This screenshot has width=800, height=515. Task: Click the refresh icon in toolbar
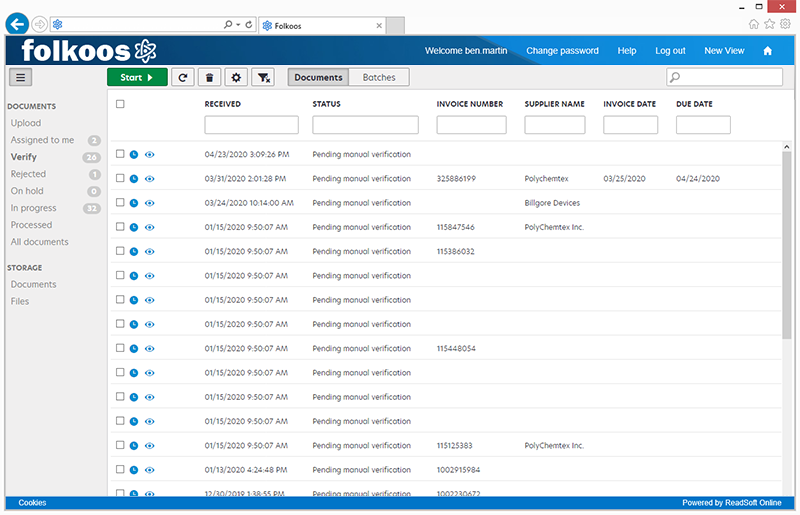(x=182, y=77)
